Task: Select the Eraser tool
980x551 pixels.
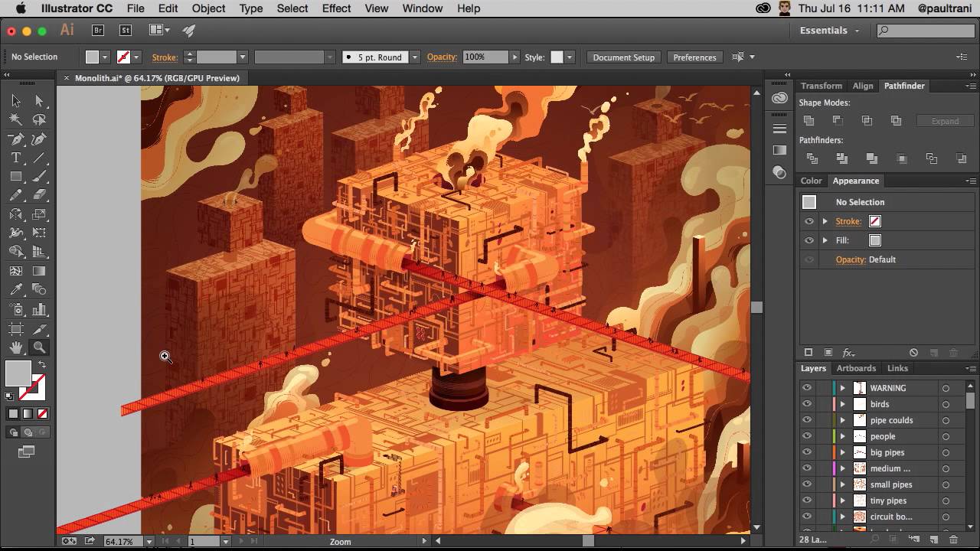Action: tap(39, 195)
